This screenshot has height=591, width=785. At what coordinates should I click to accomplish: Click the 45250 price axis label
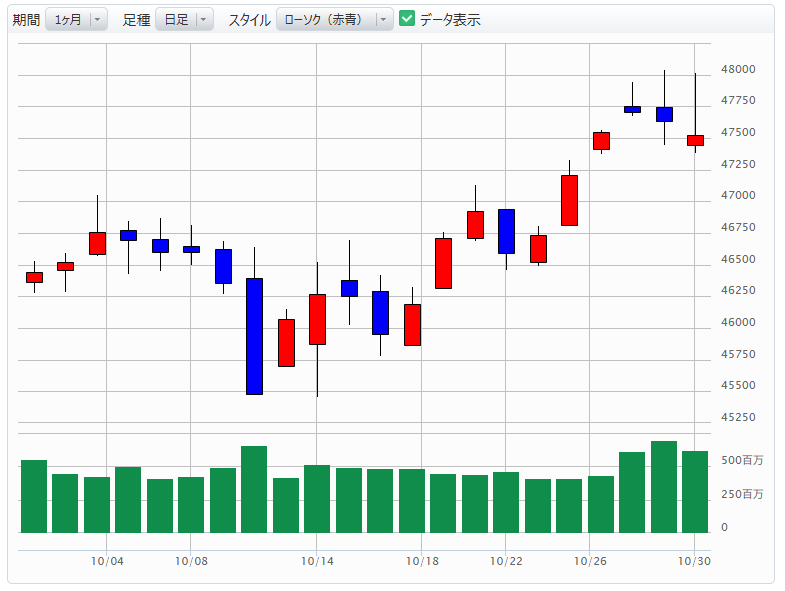pyautogui.click(x=738, y=417)
